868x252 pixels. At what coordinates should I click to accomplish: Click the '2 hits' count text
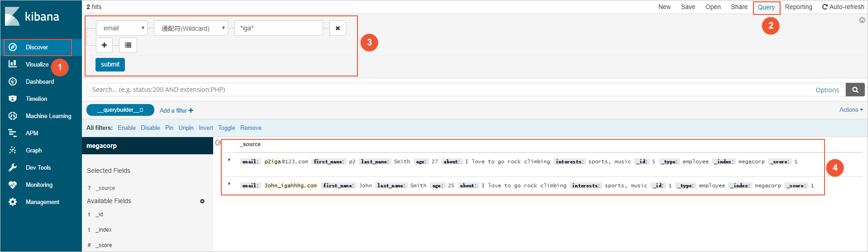[94, 7]
